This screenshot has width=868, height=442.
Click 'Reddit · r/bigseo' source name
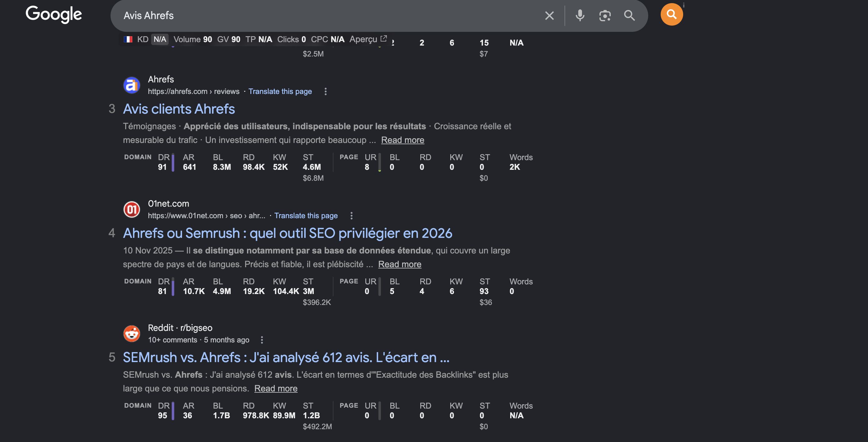coord(180,328)
